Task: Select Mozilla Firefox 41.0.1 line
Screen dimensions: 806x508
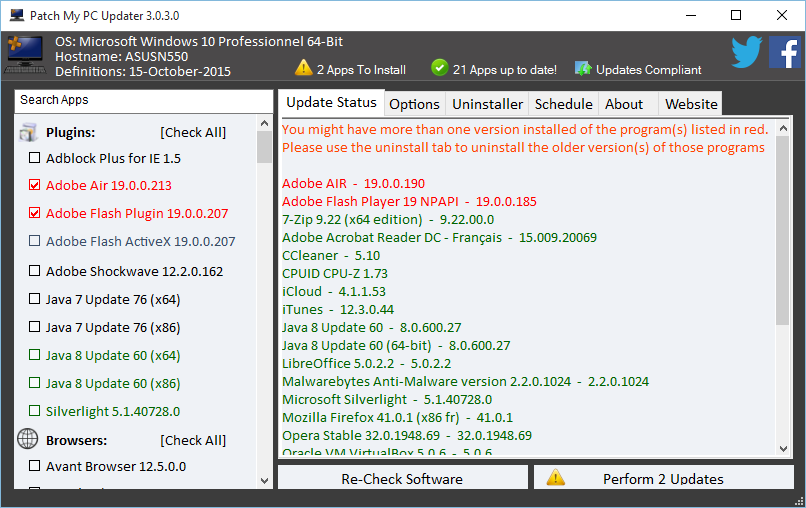Action: [397, 417]
